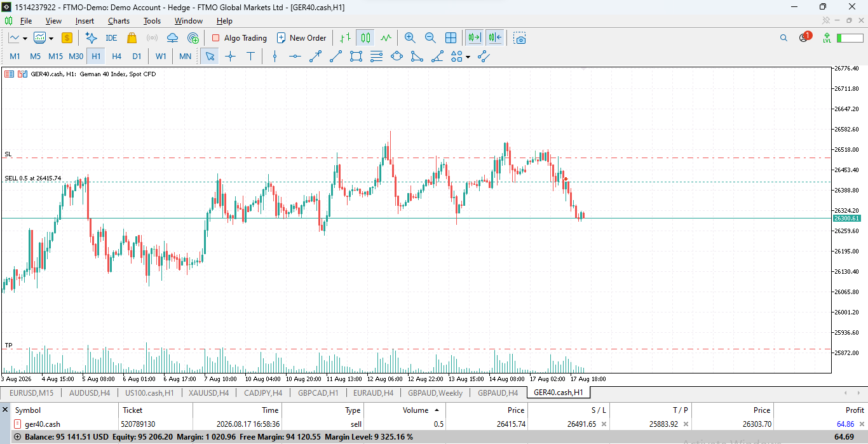Open the New Order dialog
The height and width of the screenshot is (444, 868).
[301, 38]
